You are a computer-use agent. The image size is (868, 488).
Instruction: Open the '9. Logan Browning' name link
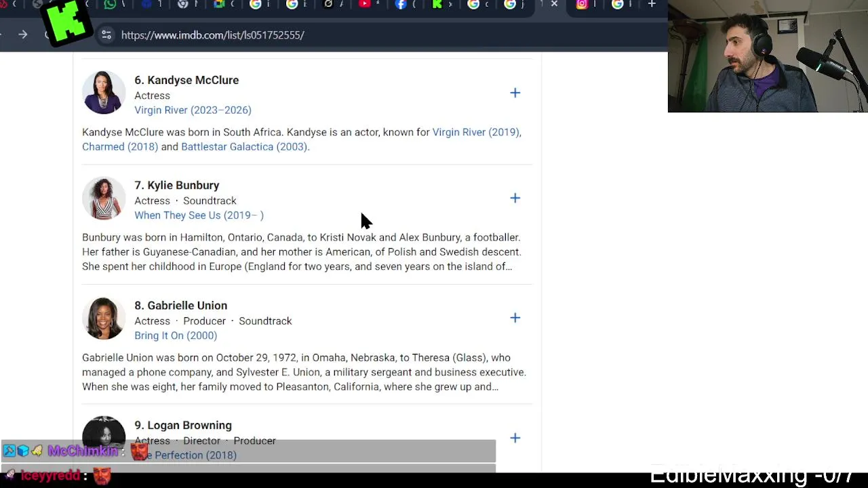coord(183,425)
